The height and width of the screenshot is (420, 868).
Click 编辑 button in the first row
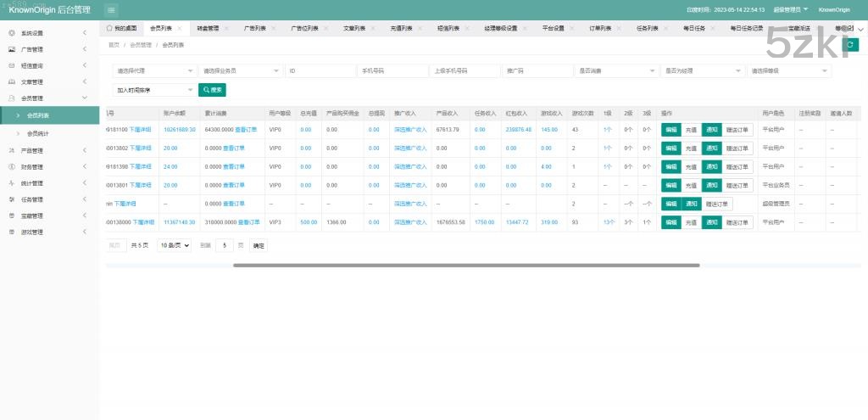tap(670, 130)
